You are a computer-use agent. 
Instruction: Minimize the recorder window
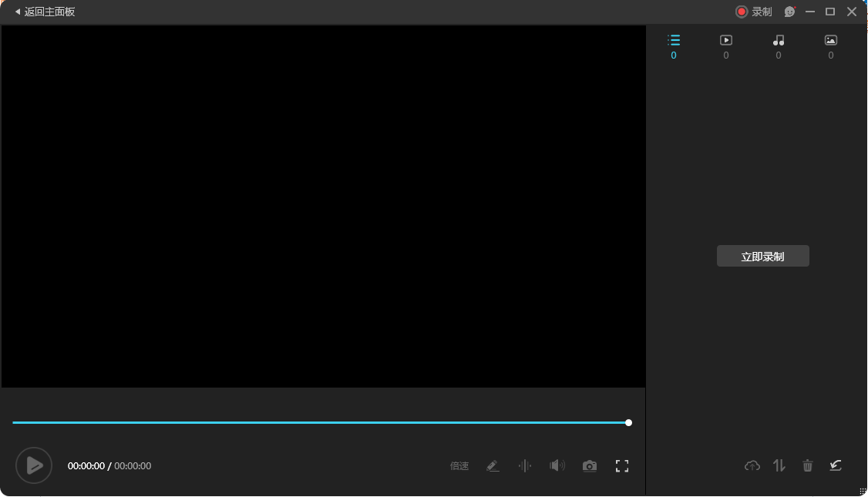tap(810, 12)
